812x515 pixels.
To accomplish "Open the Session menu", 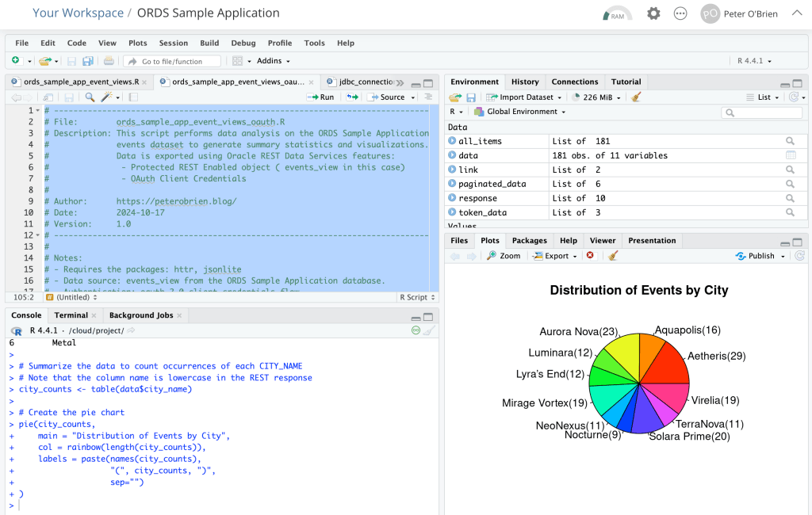I will pyautogui.click(x=174, y=43).
